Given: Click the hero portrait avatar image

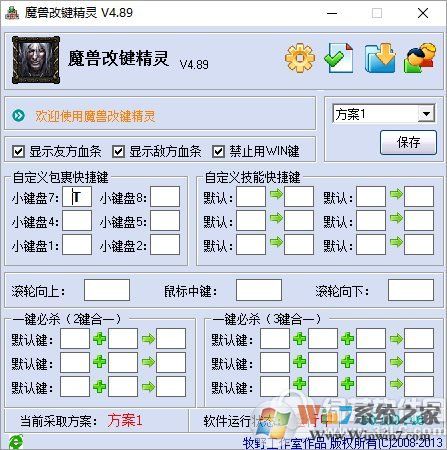Looking at the screenshot, I should coord(36,60).
